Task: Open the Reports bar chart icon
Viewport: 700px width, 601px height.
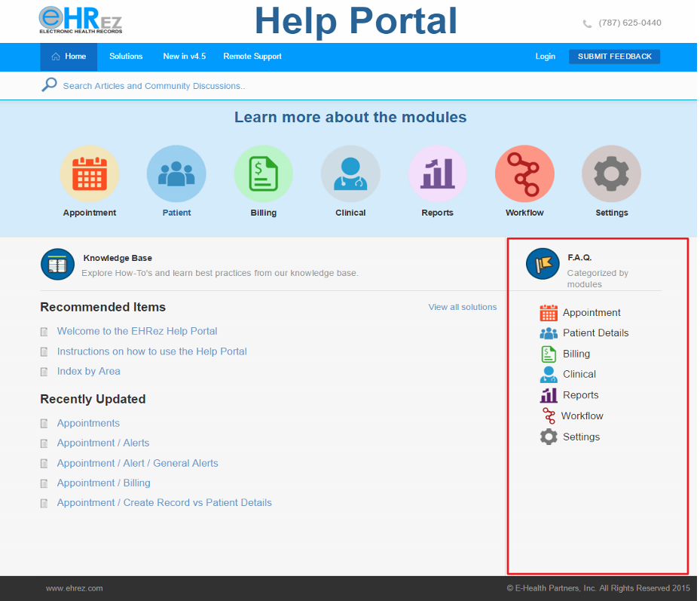Action: click(437, 172)
